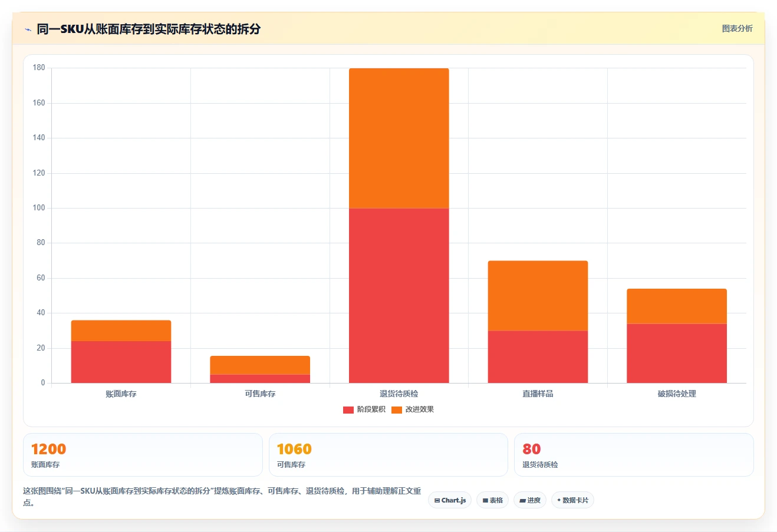The image size is (777, 532).
Task: Click the red segment of 破损待处理 bar
Action: [x=677, y=353]
